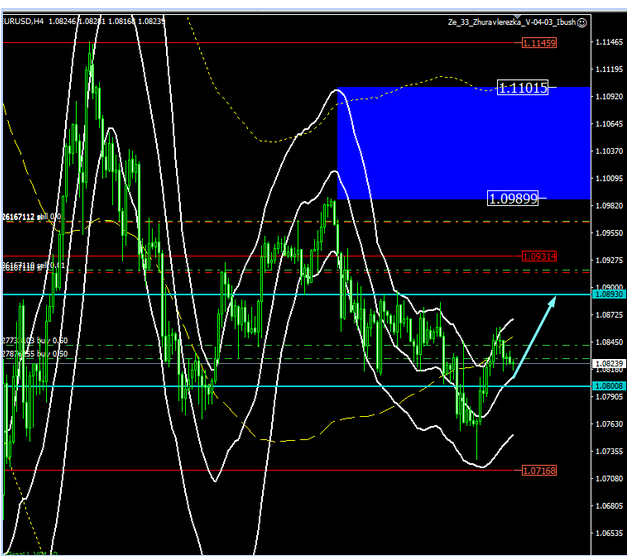Viewport: 627px width, 556px height.
Task: Click the 1.08725 price axis value
Action: point(608,315)
